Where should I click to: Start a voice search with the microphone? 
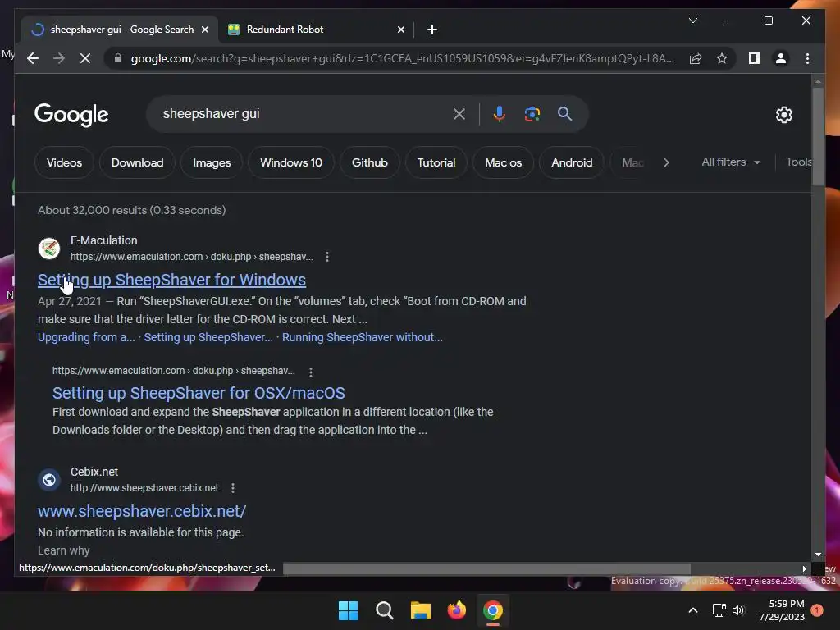point(499,114)
